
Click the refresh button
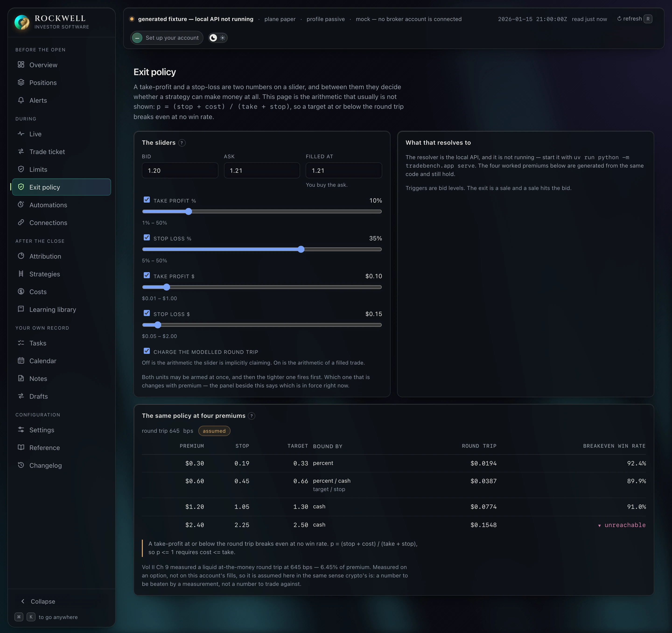[x=634, y=19]
